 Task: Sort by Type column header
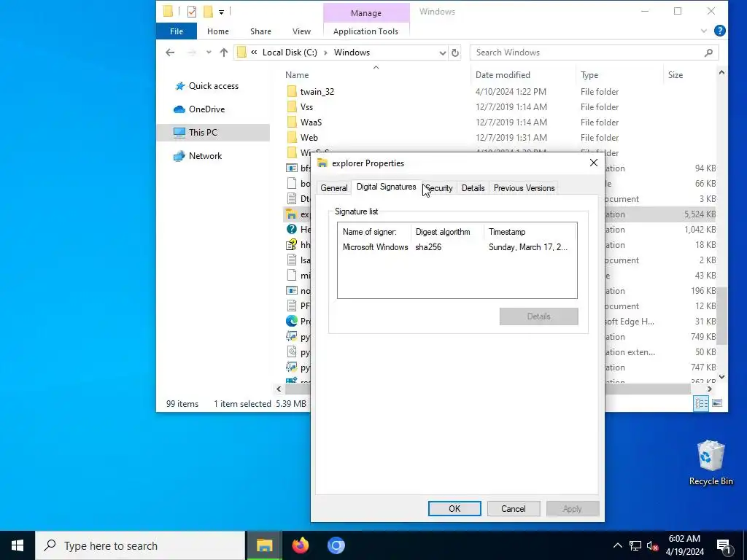click(619, 75)
